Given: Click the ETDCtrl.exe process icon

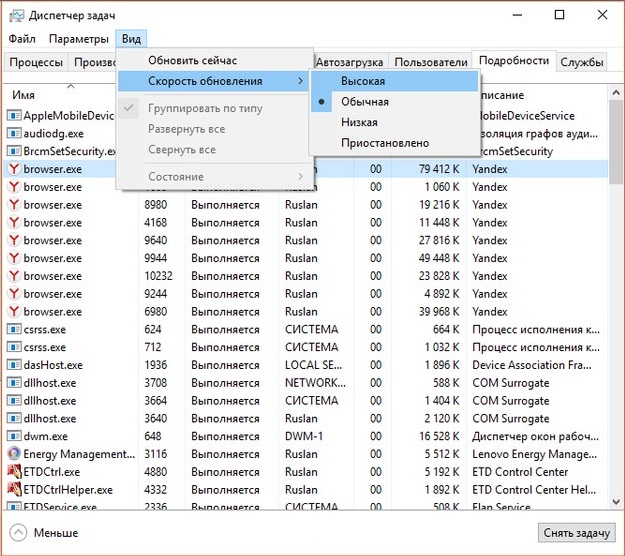Looking at the screenshot, I should (x=14, y=472).
